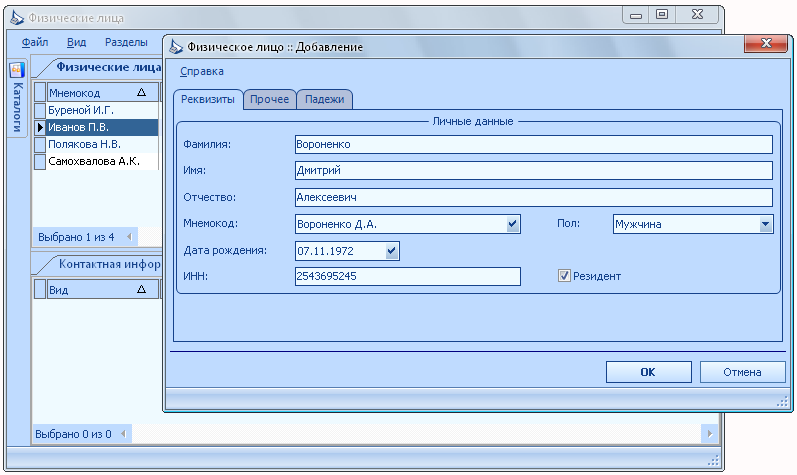Click the Вид column header in contacts table
The height and width of the screenshot is (475, 797).
(103, 289)
